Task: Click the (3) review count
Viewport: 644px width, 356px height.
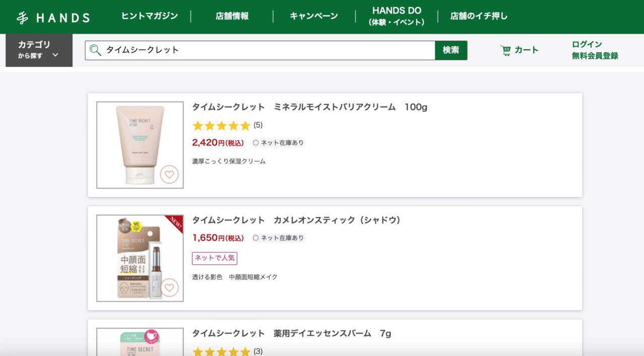Action: [258, 351]
